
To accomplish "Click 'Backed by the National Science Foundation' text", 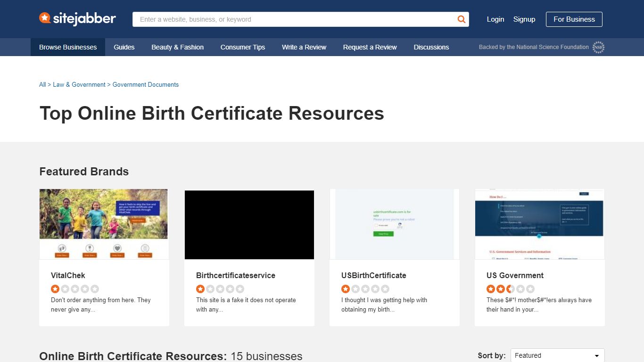I will click(x=534, y=47).
